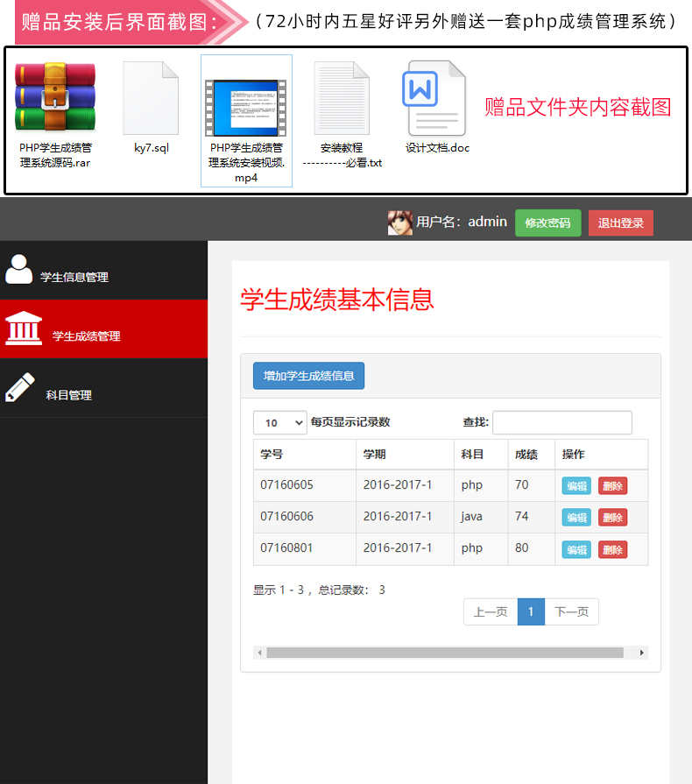
Task: Click the 学生信息管理 person icon
Action: [19, 270]
